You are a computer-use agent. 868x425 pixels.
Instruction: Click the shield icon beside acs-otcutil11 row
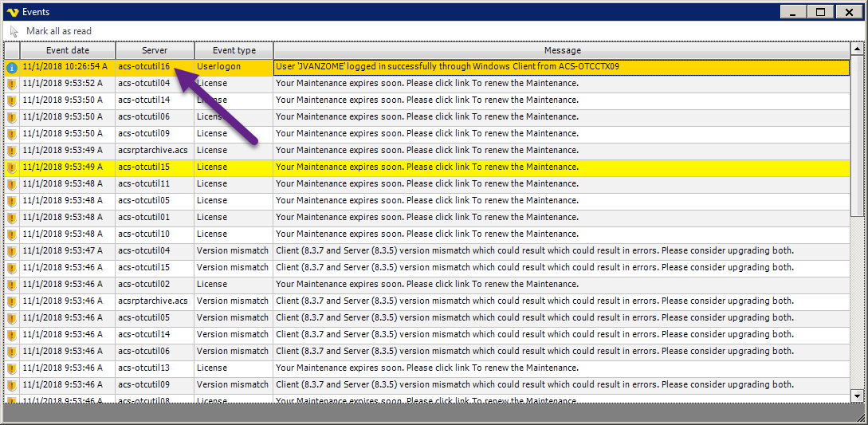(11, 184)
